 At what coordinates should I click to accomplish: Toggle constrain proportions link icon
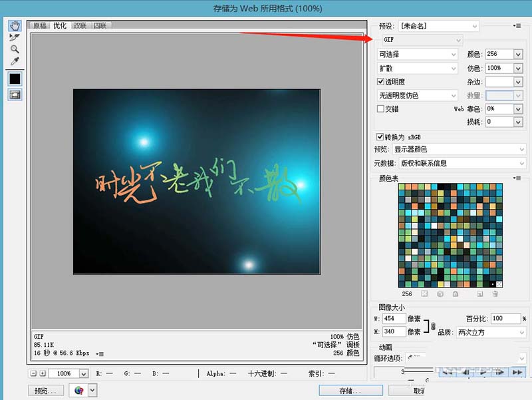pos(433,326)
